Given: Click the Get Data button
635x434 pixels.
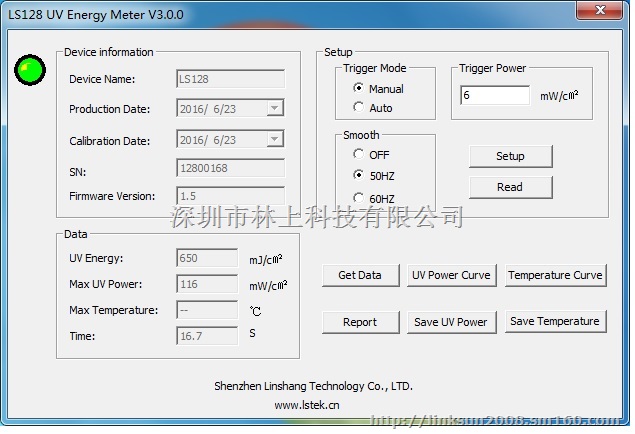Looking at the screenshot, I should [360, 275].
